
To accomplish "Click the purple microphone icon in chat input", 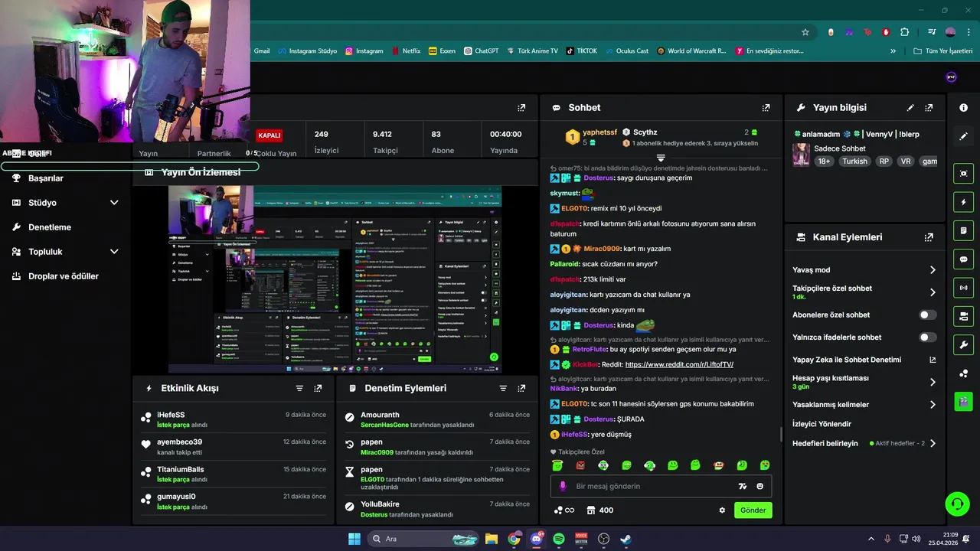I will coord(563,486).
